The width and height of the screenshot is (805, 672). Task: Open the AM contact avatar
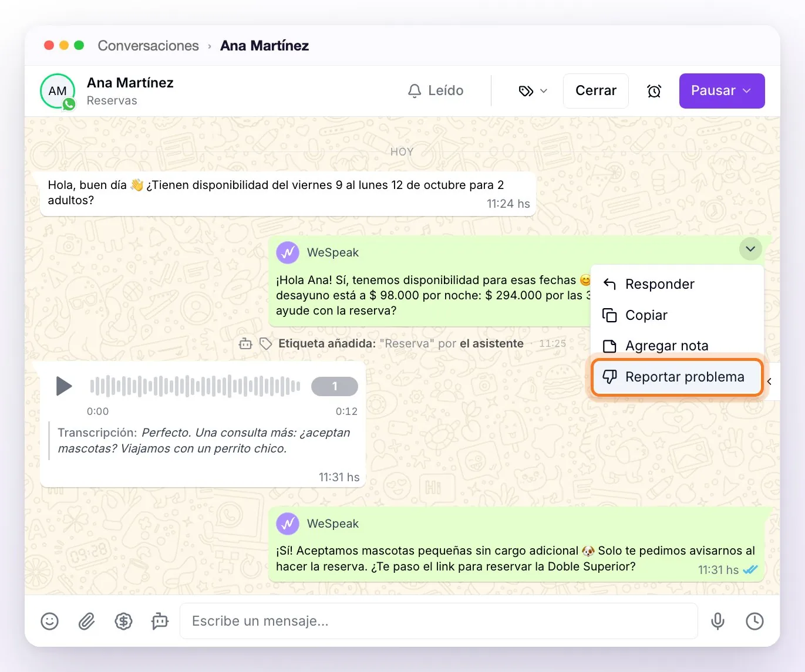pos(58,91)
